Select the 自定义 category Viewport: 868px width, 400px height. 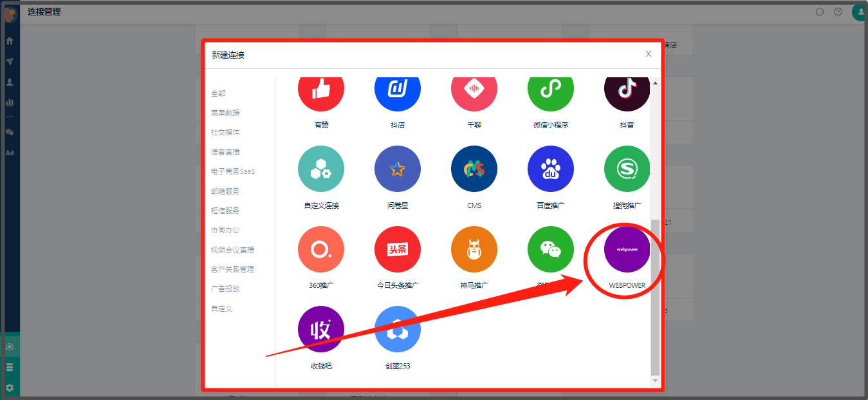coord(221,309)
